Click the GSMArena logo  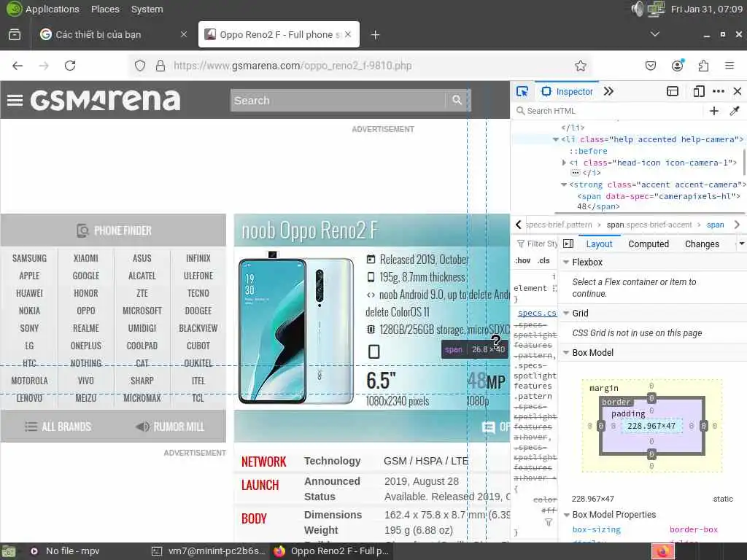105,100
